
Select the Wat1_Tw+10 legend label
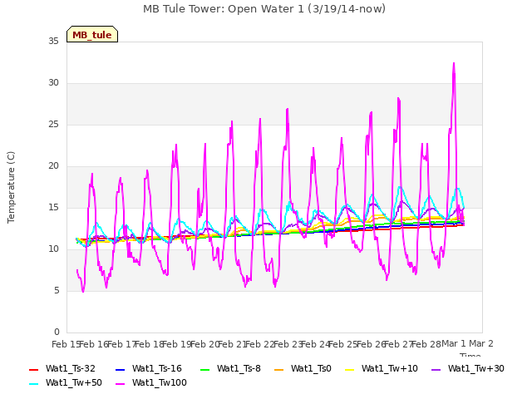(x=390, y=369)
